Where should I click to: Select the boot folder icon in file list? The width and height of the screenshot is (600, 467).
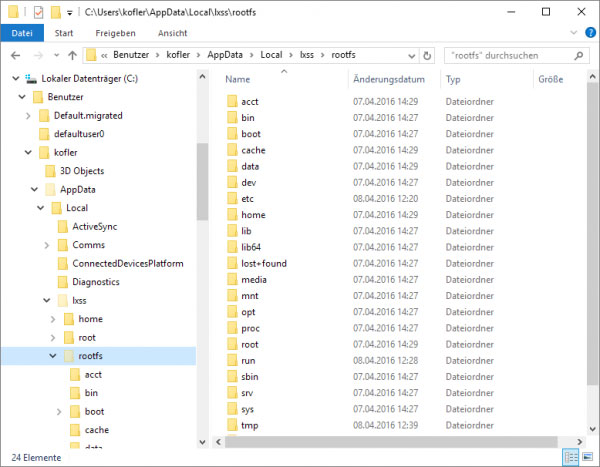click(232, 134)
